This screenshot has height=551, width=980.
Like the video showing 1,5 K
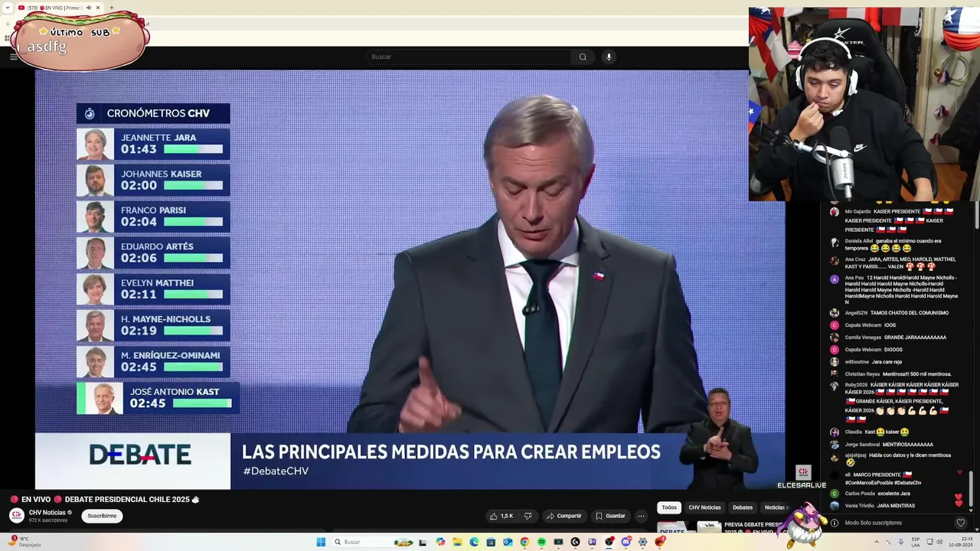click(x=501, y=516)
